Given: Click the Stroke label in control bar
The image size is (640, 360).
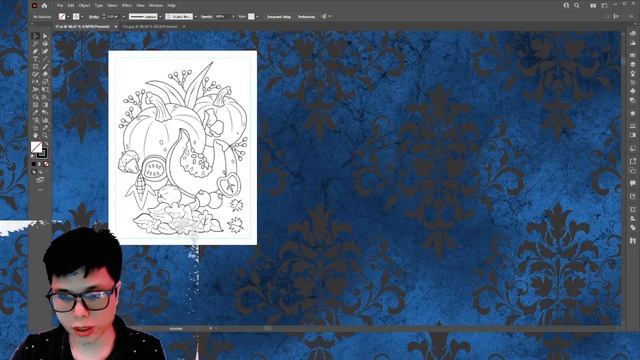Looking at the screenshot, I should pyautogui.click(x=94, y=17).
